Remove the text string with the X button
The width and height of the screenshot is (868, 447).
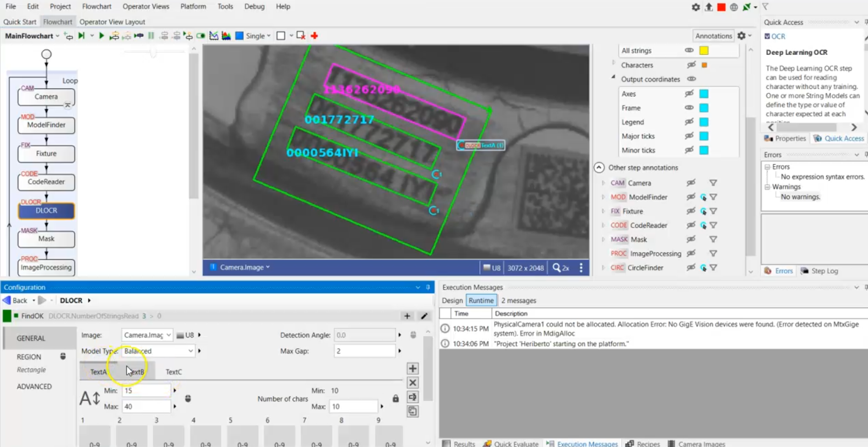pos(412,382)
